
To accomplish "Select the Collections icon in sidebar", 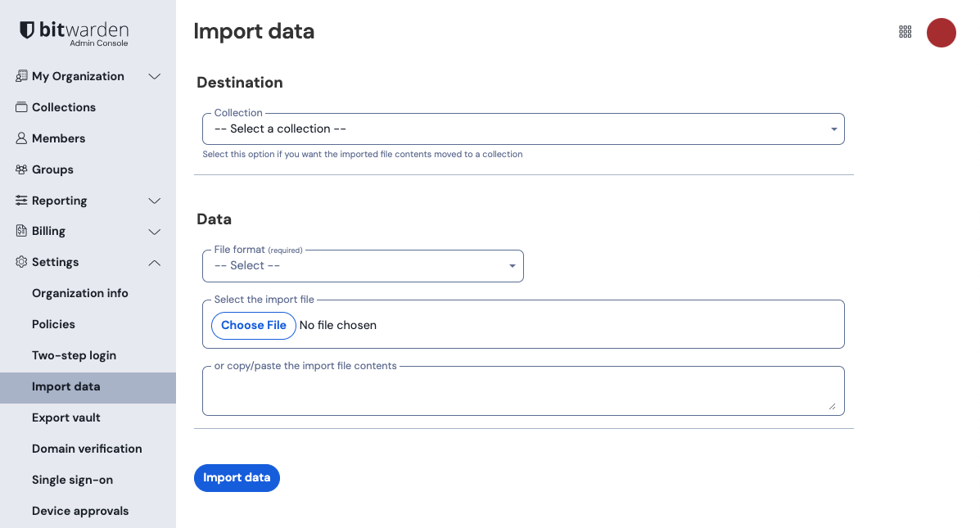I will (x=20, y=106).
